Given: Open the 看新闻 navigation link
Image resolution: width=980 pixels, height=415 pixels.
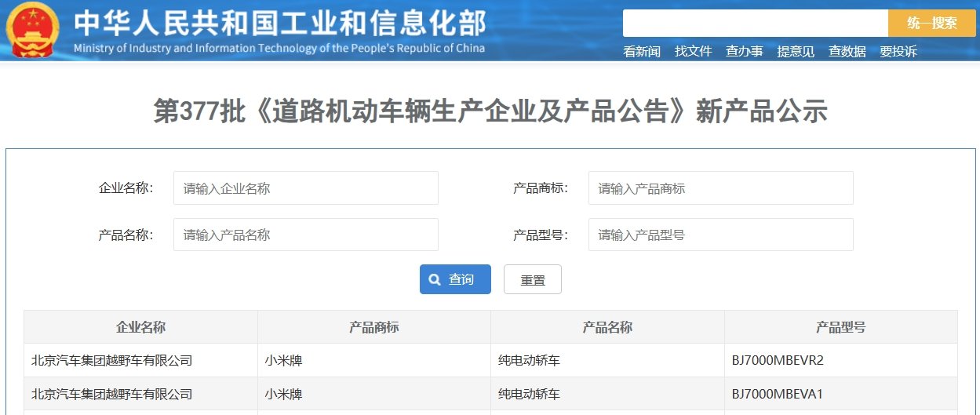Looking at the screenshot, I should (x=642, y=52).
